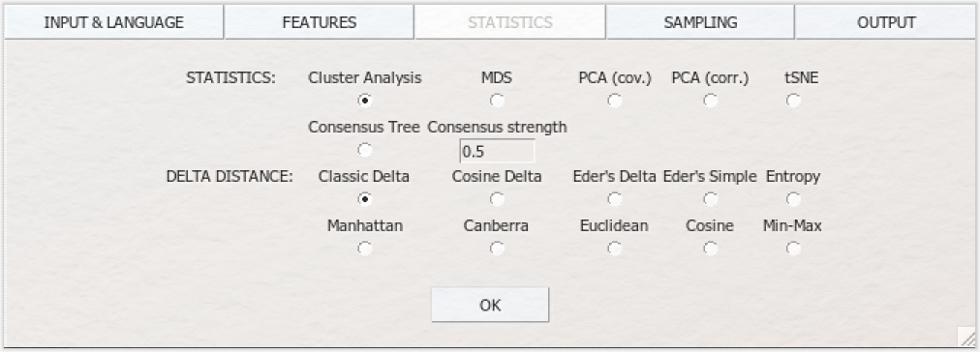Select the plain Cosine distance option
This screenshot has width=980, height=352.
[710, 249]
